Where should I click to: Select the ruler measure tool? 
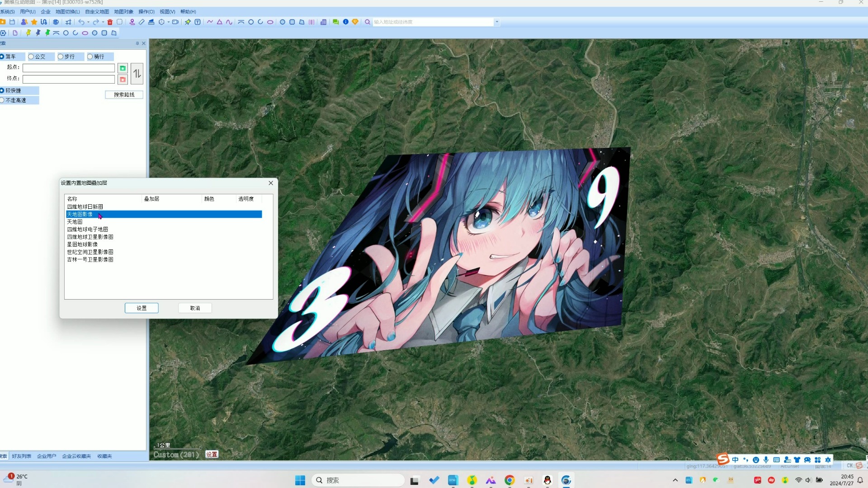click(x=142, y=22)
